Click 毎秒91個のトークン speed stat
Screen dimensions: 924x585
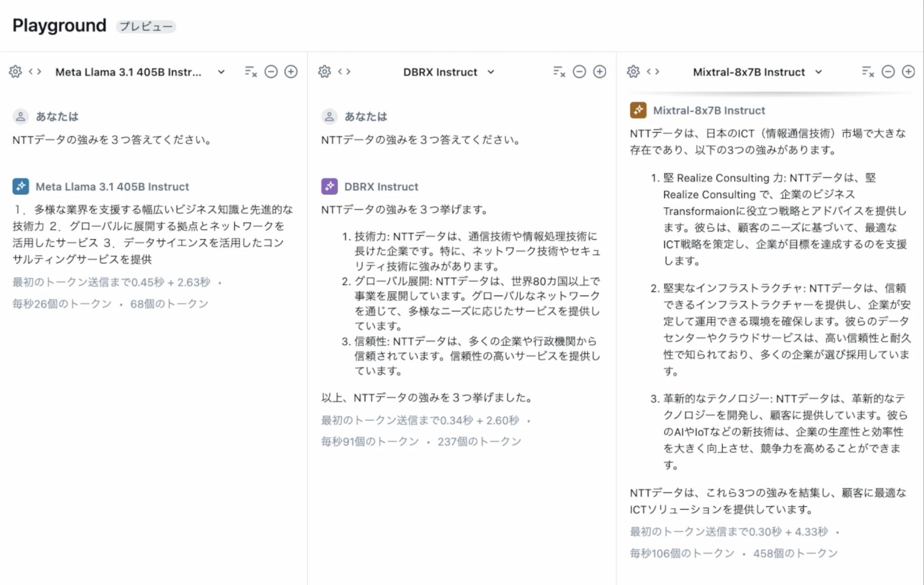point(370,441)
